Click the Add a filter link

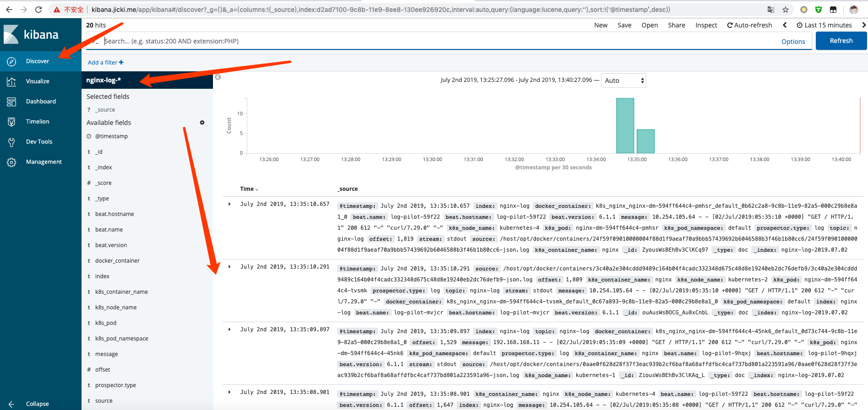105,62
